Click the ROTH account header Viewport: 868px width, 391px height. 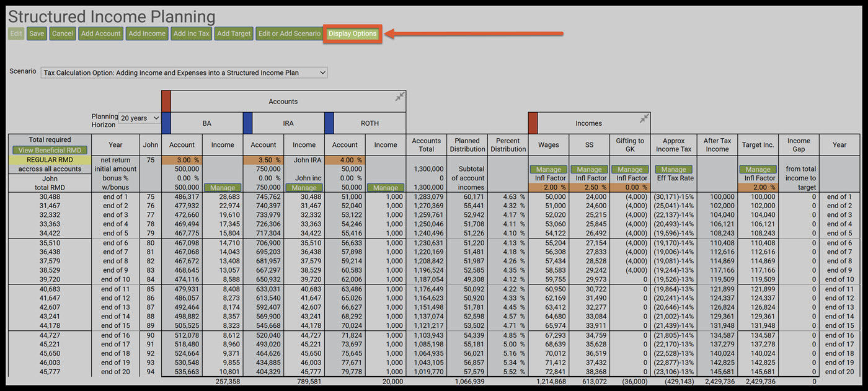click(370, 123)
